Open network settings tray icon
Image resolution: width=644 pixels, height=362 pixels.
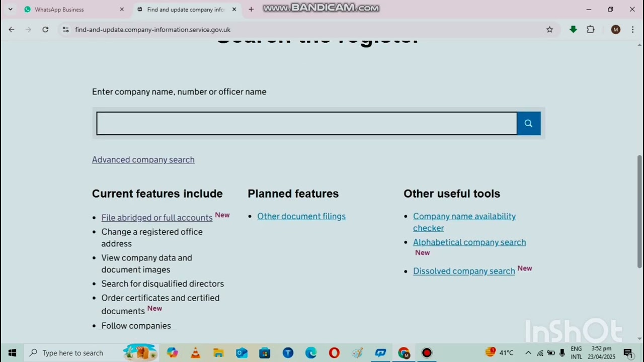(x=540, y=353)
